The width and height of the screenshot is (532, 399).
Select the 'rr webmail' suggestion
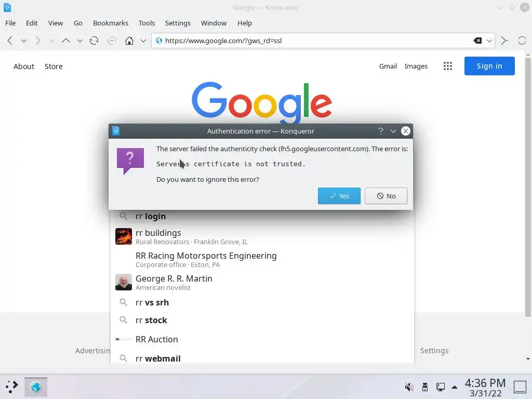pyautogui.click(x=262, y=358)
